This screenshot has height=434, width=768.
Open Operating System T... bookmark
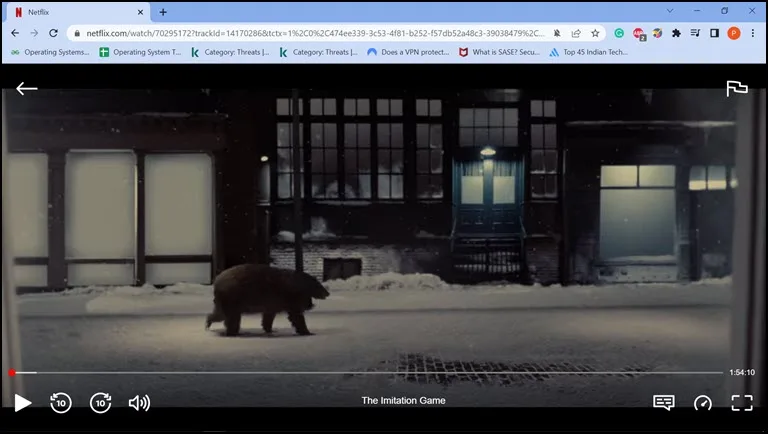click(x=140, y=52)
